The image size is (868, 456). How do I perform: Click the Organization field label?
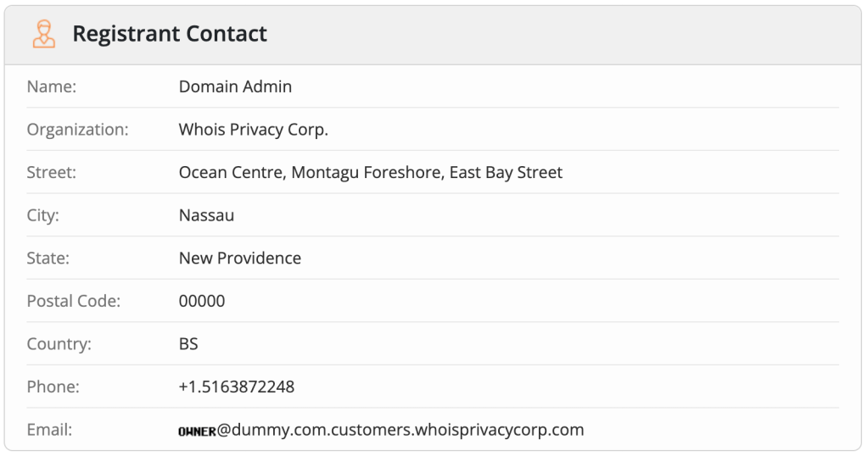point(78,130)
